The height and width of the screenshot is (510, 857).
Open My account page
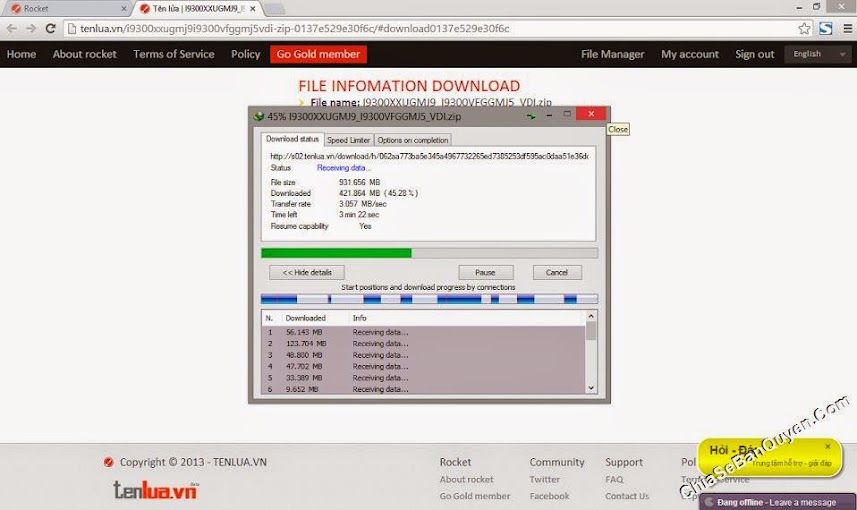[690, 54]
